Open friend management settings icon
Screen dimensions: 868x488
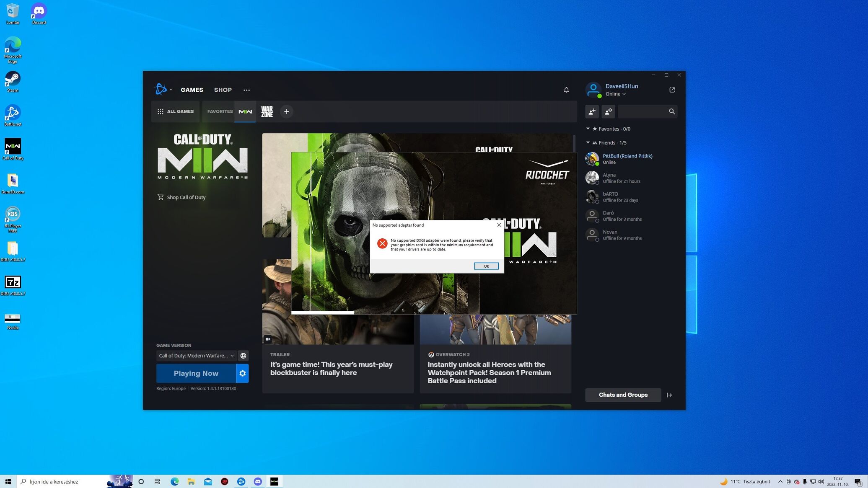(x=608, y=111)
